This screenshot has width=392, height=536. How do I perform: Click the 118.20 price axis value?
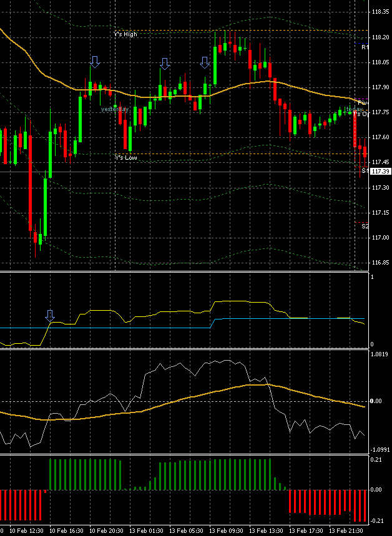coord(380,37)
